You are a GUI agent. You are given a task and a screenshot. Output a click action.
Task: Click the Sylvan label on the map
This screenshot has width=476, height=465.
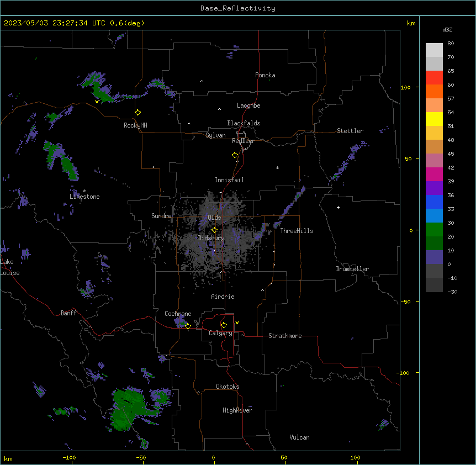pyautogui.click(x=215, y=135)
